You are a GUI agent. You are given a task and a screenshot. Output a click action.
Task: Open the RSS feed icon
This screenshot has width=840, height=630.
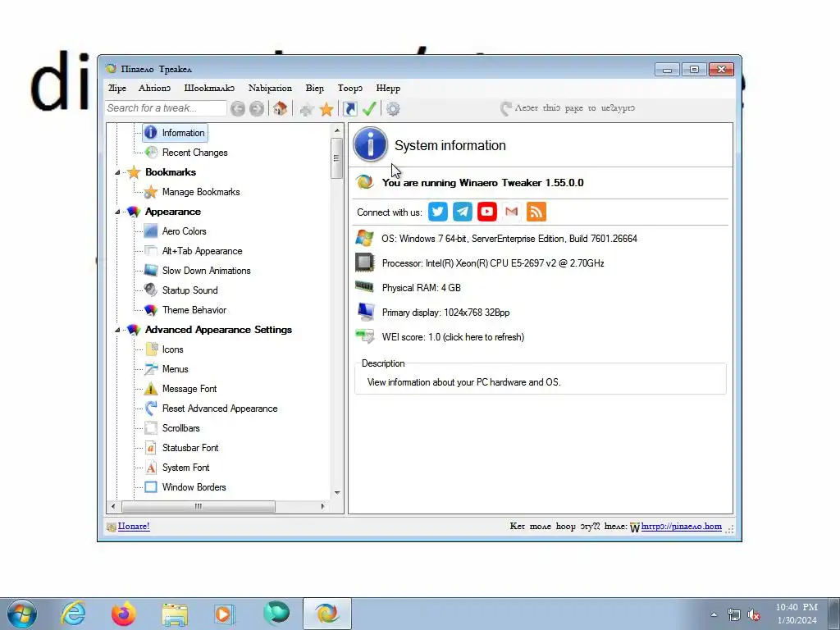(536, 212)
